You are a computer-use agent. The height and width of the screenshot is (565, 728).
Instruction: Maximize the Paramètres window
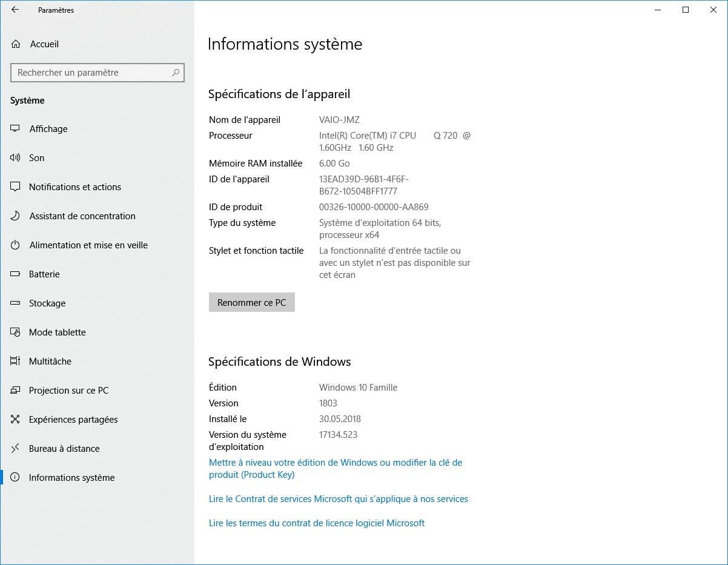click(x=686, y=10)
